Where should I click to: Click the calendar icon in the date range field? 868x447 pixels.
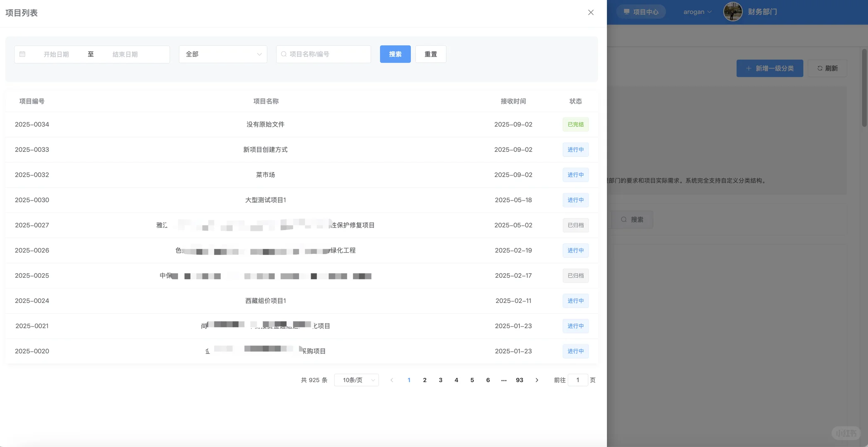coord(22,54)
